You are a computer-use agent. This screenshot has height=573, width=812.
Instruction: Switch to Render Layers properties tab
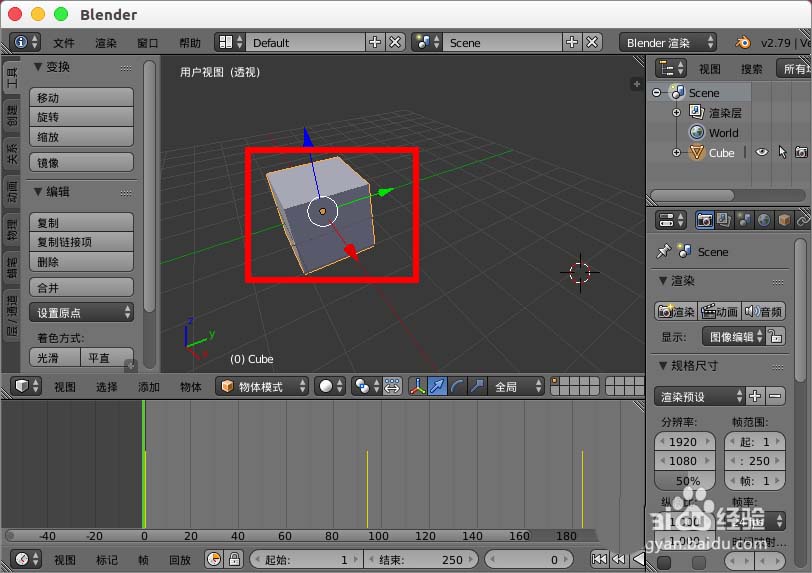(x=724, y=220)
